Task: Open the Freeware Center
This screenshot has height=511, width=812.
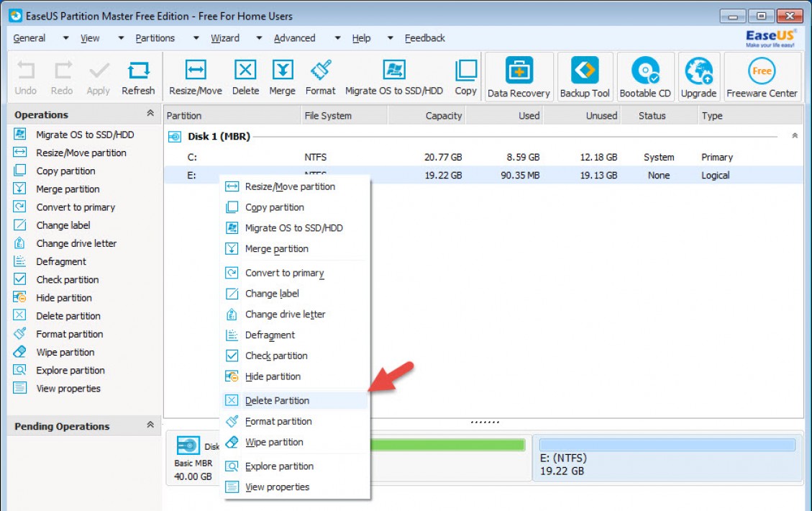Action: coord(762,77)
